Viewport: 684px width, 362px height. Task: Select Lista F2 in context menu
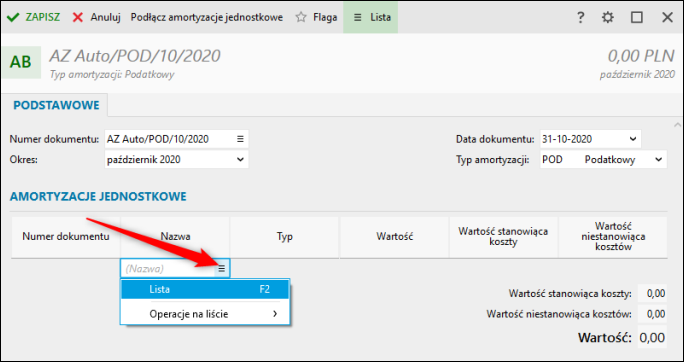205,289
